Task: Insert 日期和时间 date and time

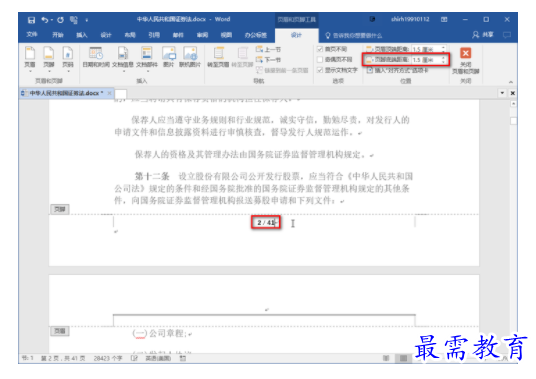Action: click(96, 57)
